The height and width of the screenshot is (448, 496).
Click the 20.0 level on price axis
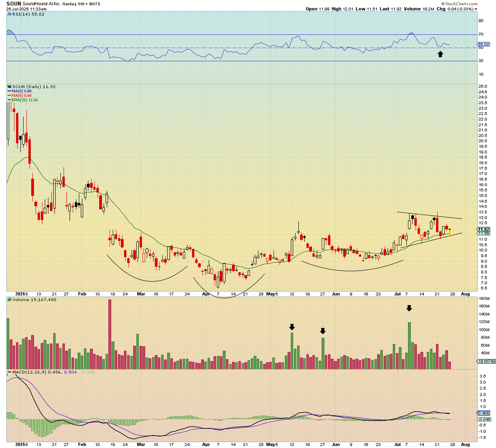[482, 141]
